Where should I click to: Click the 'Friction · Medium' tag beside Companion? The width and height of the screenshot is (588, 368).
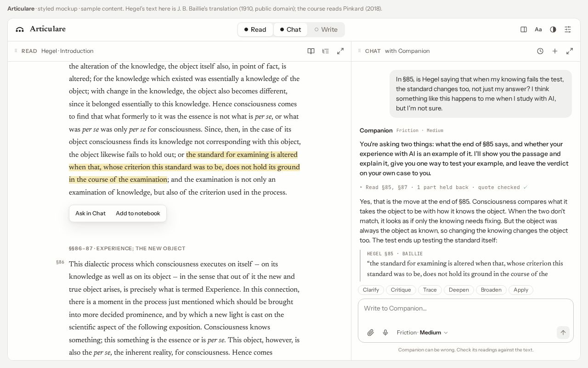[x=420, y=131]
